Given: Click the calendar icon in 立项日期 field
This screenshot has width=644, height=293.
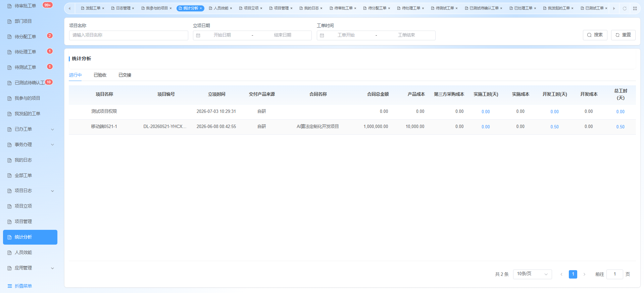Looking at the screenshot, I should pyautogui.click(x=198, y=36).
